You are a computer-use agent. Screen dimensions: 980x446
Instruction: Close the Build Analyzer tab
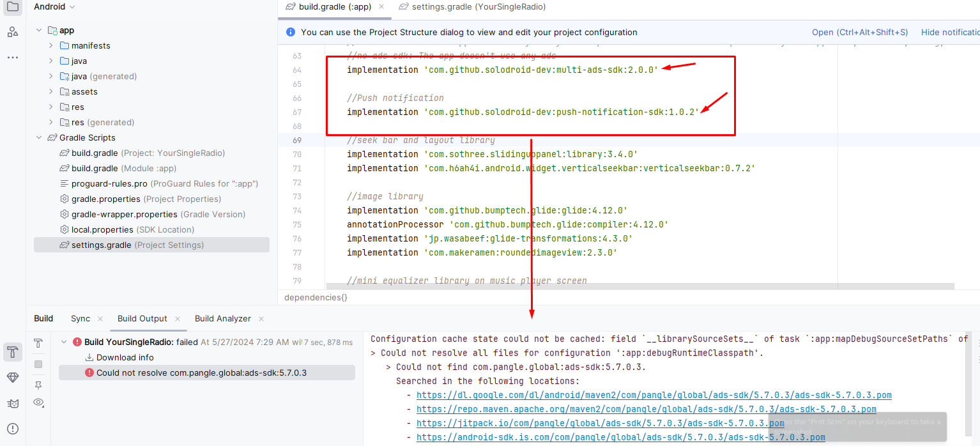tap(261, 319)
